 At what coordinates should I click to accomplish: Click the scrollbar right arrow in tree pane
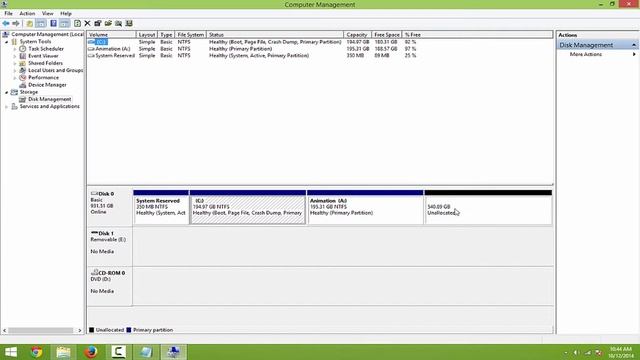pos(80,330)
